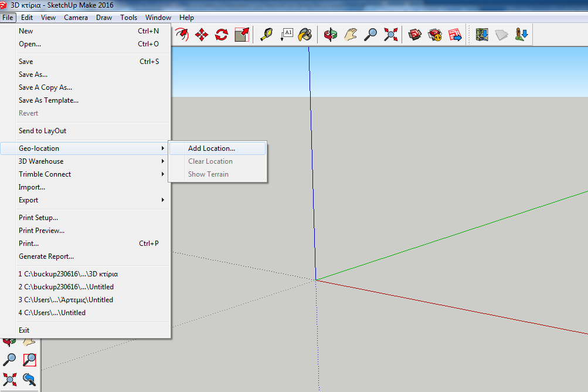The image size is (588, 392).
Task: Click Zoom Extents in the left toolbar
Action: (x=9, y=379)
